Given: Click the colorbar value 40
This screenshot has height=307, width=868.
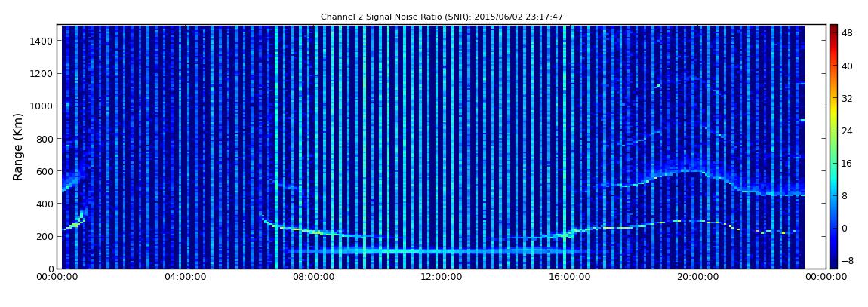Looking at the screenshot, I should (x=847, y=66).
